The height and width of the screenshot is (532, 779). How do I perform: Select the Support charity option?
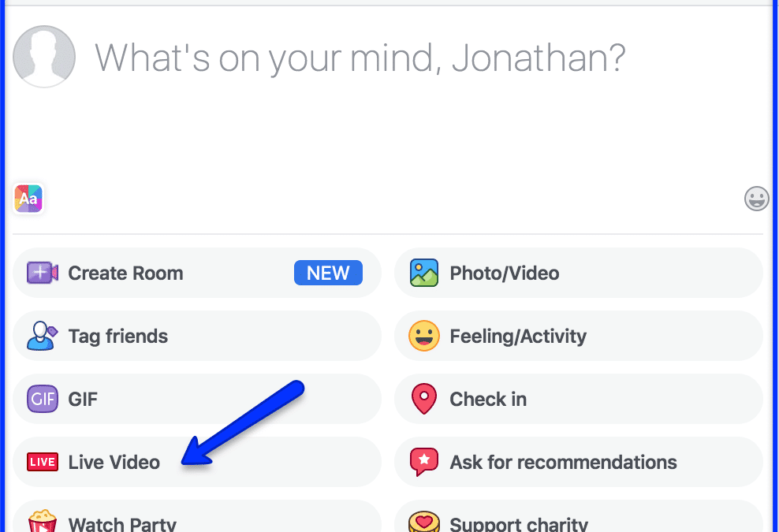[x=578, y=516]
